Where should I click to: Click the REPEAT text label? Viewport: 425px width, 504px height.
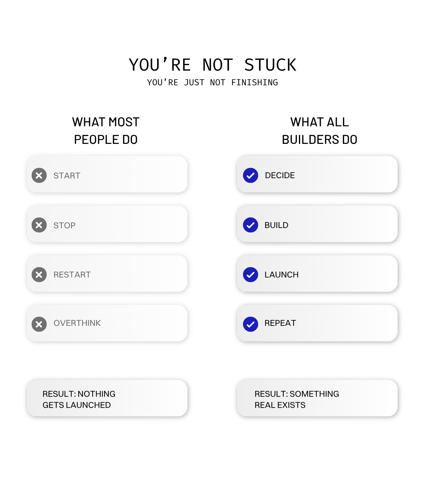tap(280, 323)
